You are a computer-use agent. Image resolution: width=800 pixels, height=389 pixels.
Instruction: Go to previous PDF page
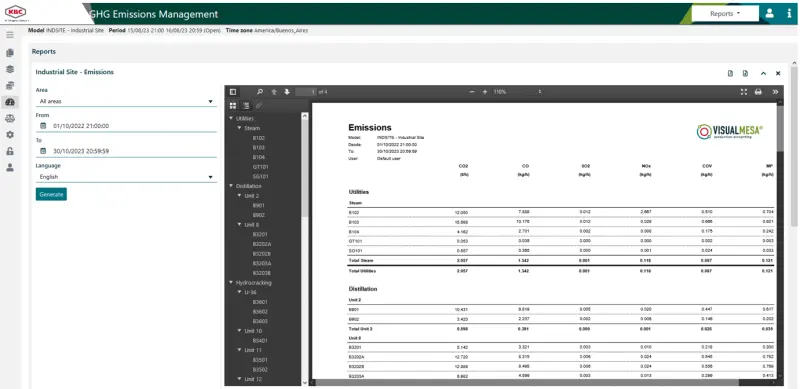(x=273, y=92)
